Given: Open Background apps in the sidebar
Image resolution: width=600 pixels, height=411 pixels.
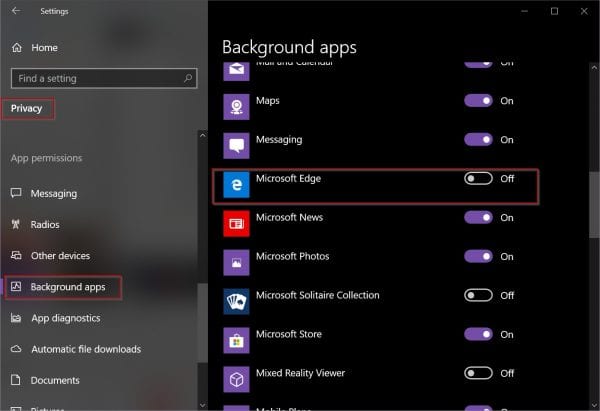Looking at the screenshot, I should [67, 288].
